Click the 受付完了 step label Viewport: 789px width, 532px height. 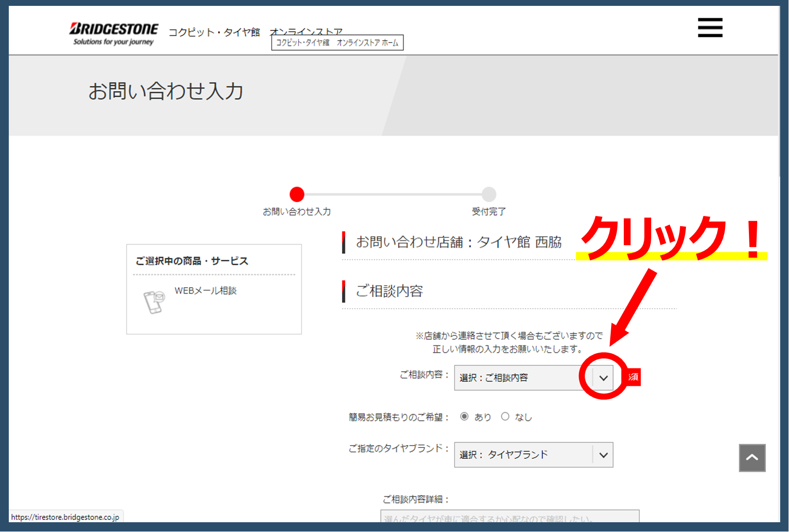point(489,212)
